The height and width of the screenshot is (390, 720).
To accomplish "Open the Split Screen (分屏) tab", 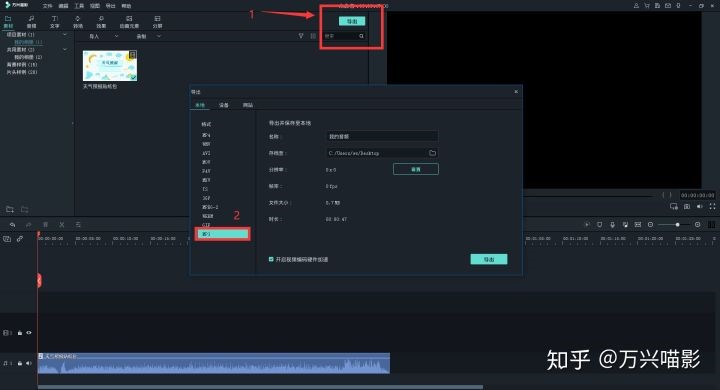I will (158, 22).
